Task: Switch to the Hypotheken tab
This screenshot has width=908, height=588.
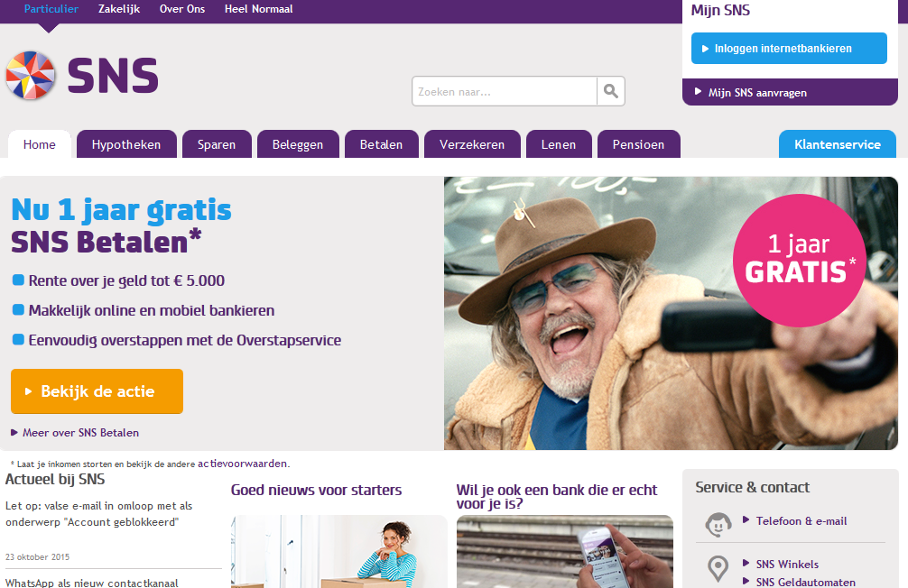Action: click(x=126, y=144)
